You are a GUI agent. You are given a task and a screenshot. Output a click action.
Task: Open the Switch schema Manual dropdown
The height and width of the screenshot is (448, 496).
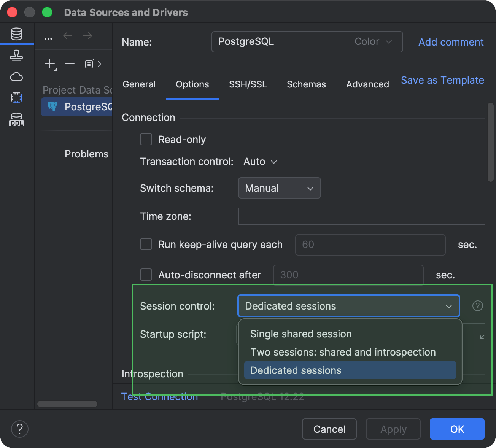[280, 188]
